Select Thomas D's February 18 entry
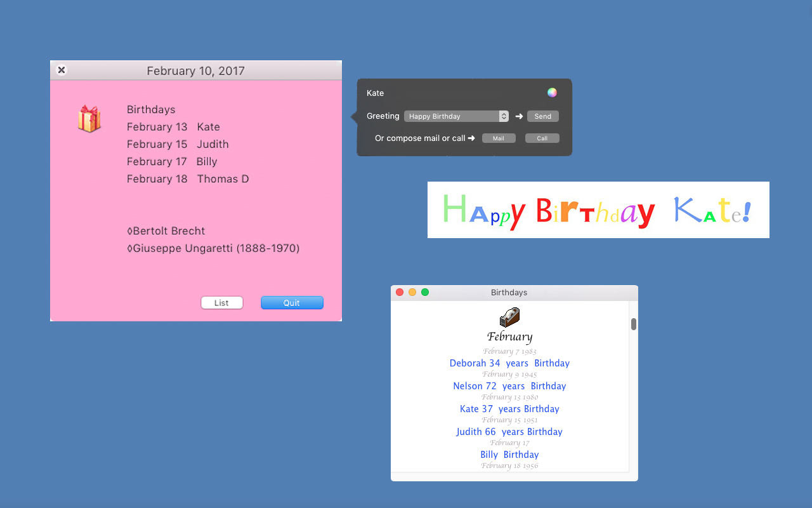The height and width of the screenshot is (508, 812). tap(188, 179)
